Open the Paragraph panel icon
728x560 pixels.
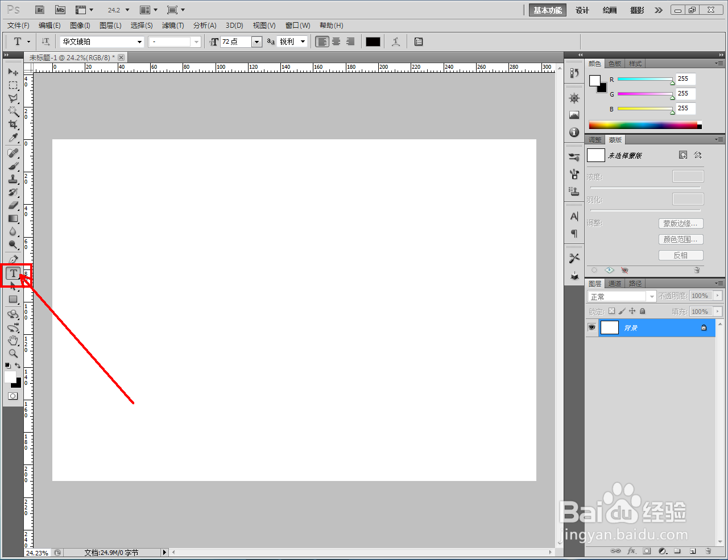[x=574, y=234]
